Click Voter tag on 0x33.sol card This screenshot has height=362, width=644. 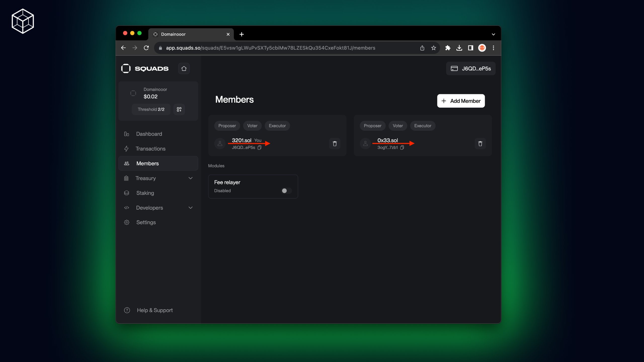pyautogui.click(x=397, y=126)
